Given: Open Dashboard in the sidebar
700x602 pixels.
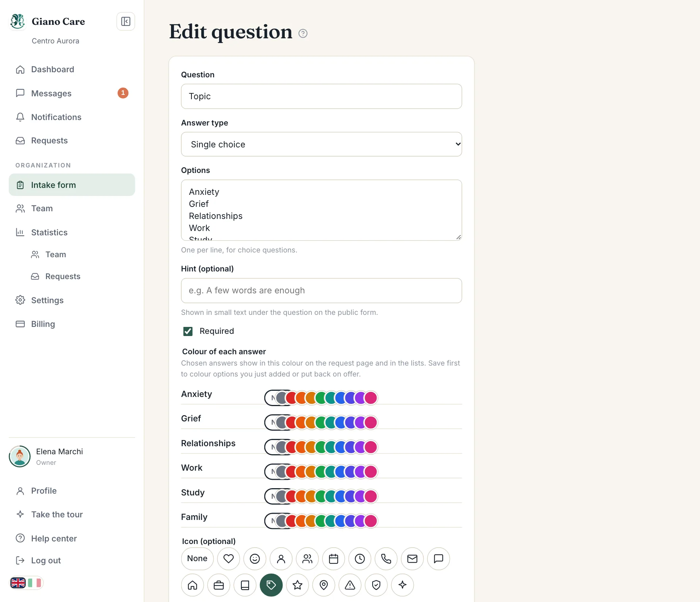Looking at the screenshot, I should pyautogui.click(x=72, y=69).
